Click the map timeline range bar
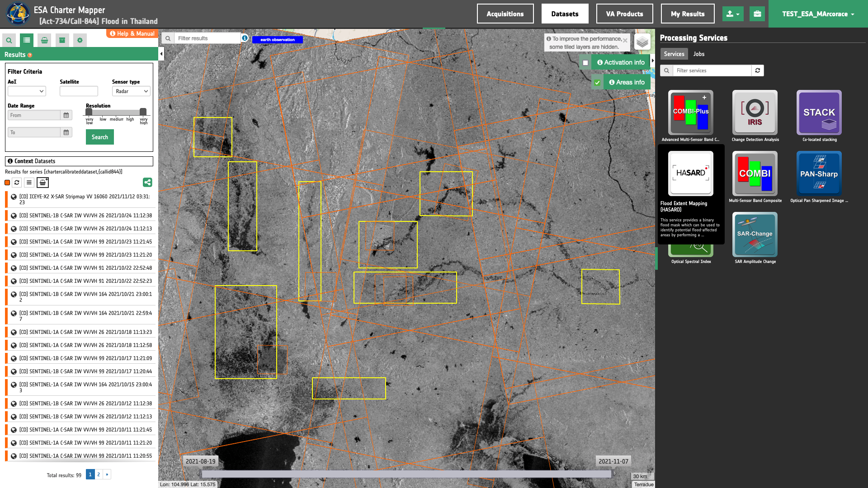Viewport: 868px width, 488px height. click(x=406, y=474)
